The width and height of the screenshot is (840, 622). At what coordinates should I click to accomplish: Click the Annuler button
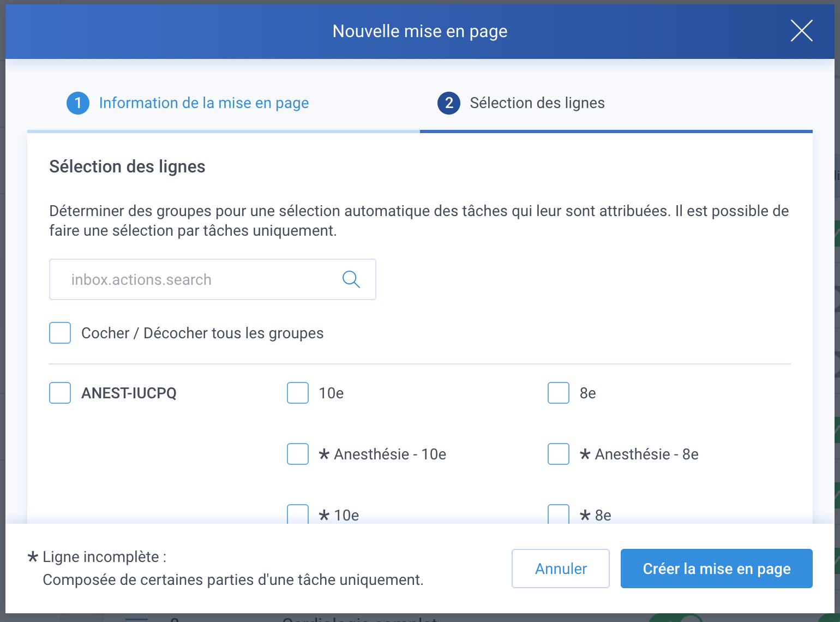click(x=561, y=569)
